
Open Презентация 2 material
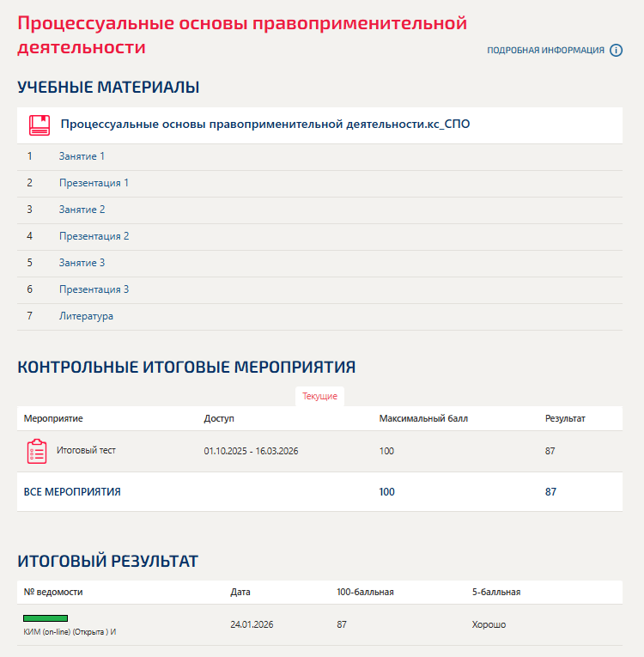point(94,236)
